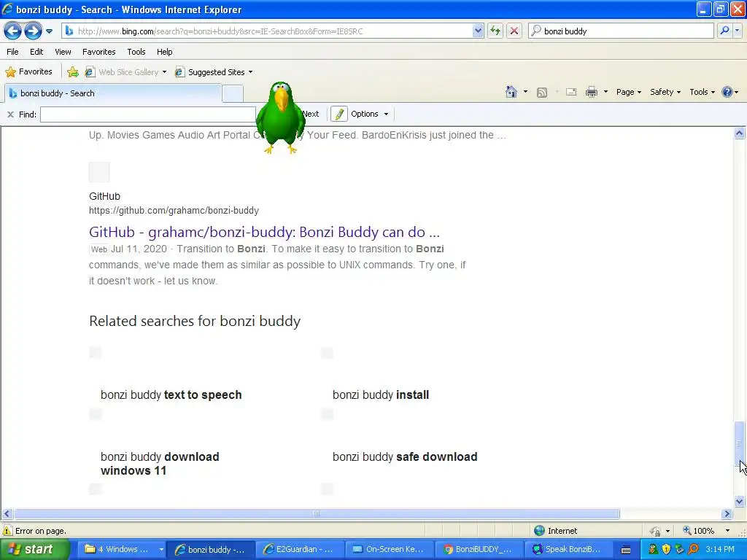
Task: Click the red Stop loading button
Action: [x=514, y=31]
